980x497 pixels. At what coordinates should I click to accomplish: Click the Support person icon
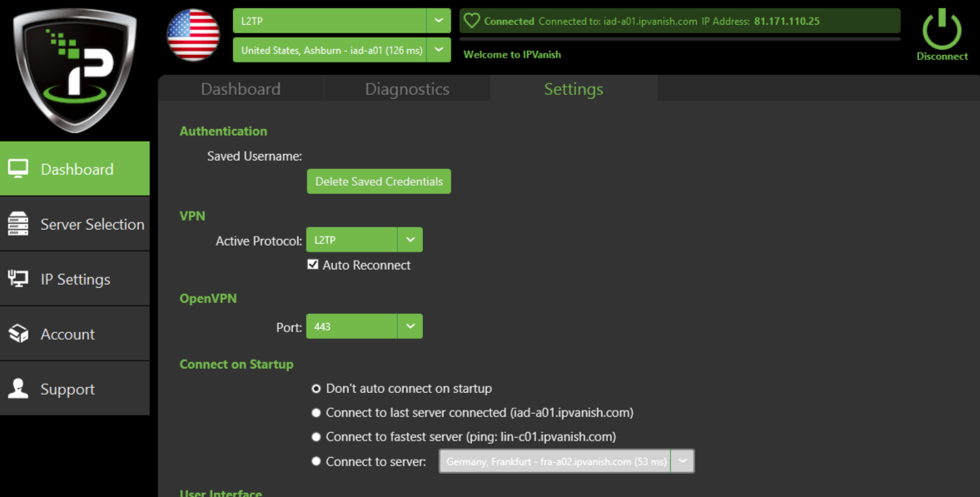tap(18, 389)
